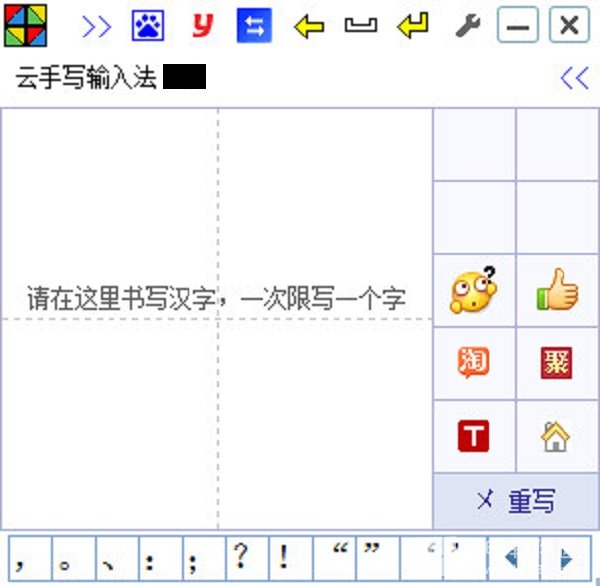Open settings with the wrench icon
The width and height of the screenshot is (600, 586).
tap(468, 26)
